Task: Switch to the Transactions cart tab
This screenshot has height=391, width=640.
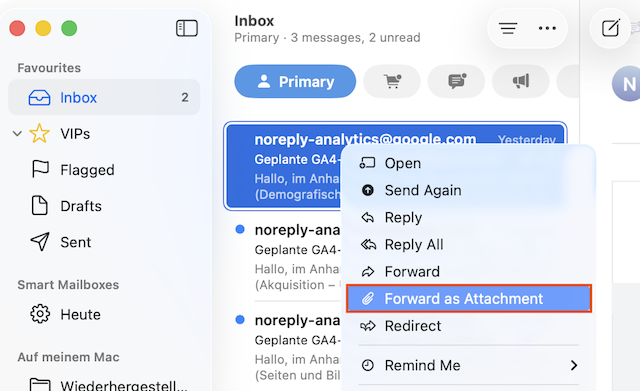Action: 392,82
